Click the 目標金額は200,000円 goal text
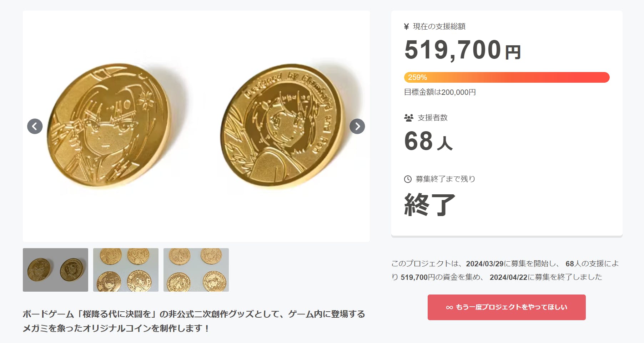Image resolution: width=644 pixels, height=343 pixels. [440, 92]
